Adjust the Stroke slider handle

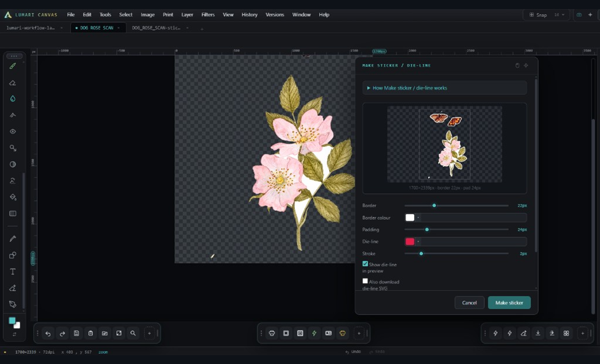pos(421,253)
